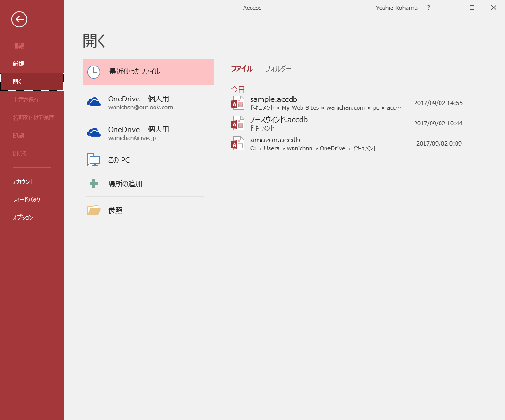Click the green plus icon for 場所の追加
The height and width of the screenshot is (420, 505).
click(94, 183)
